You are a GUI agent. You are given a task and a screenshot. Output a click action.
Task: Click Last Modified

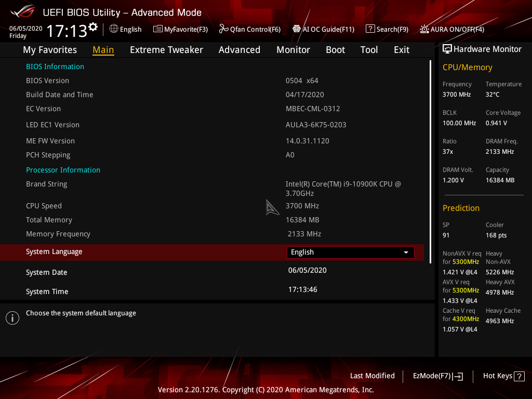pos(372,376)
